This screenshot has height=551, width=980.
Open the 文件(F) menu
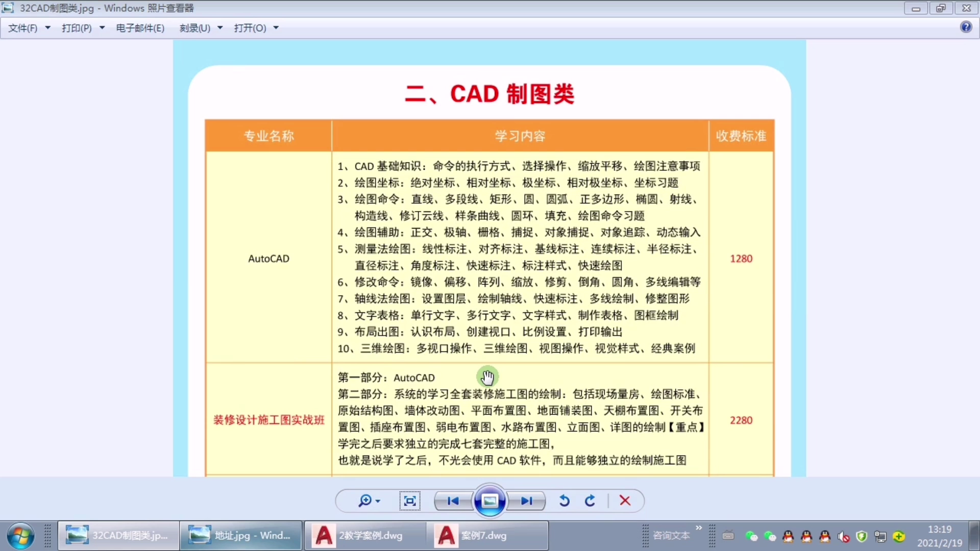(x=23, y=28)
